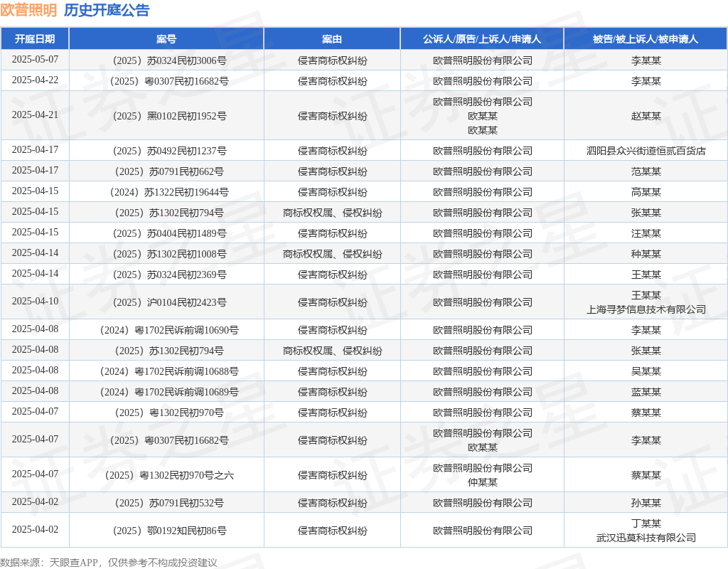This screenshot has width=728, height=569.
Task: Click defendant 孙某某
Action: (x=646, y=503)
